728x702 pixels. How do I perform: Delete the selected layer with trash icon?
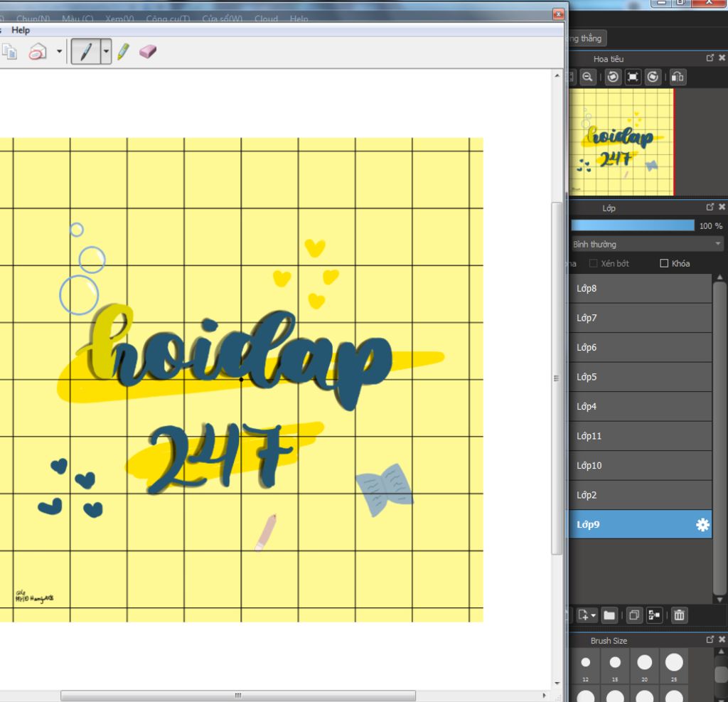click(679, 616)
